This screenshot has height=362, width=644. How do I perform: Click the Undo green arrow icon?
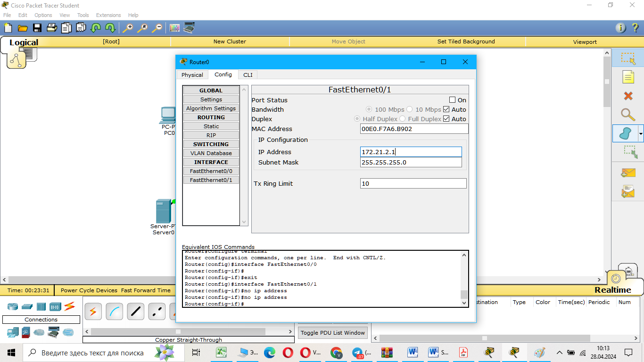tap(96, 28)
